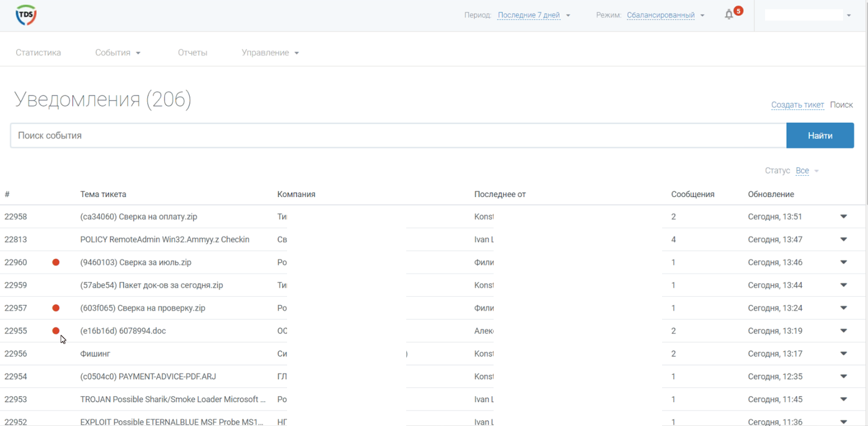Sort by the Обновление column header
This screenshot has width=868, height=426.
coord(771,194)
